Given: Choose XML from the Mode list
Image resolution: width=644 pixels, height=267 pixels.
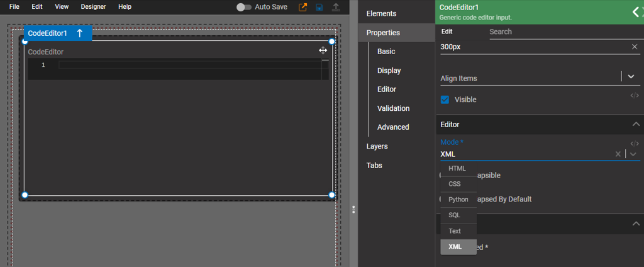Looking at the screenshot, I should [x=458, y=247].
